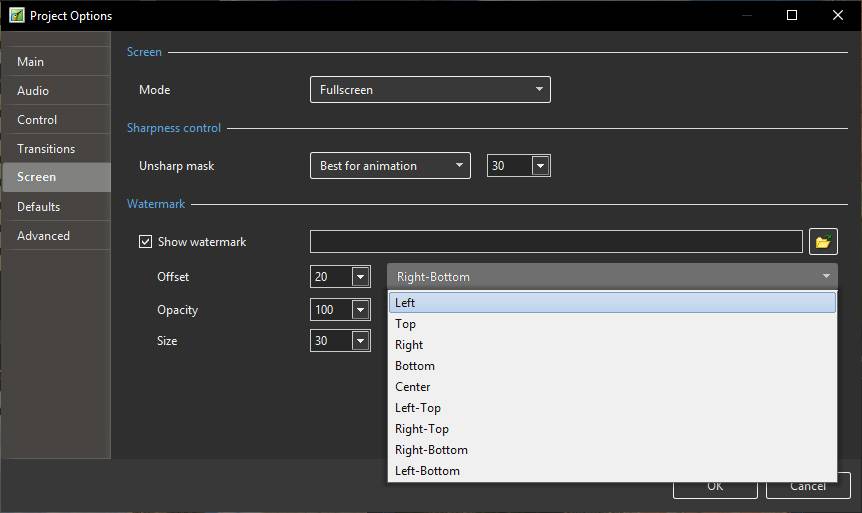
Task: Collapse the Right-Bottom watermark position dropdown
Action: [612, 277]
